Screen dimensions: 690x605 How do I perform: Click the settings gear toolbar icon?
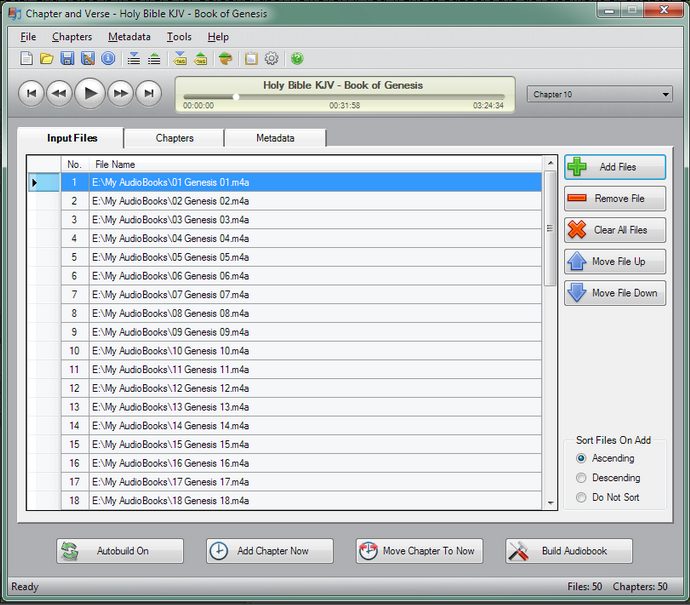tap(271, 59)
